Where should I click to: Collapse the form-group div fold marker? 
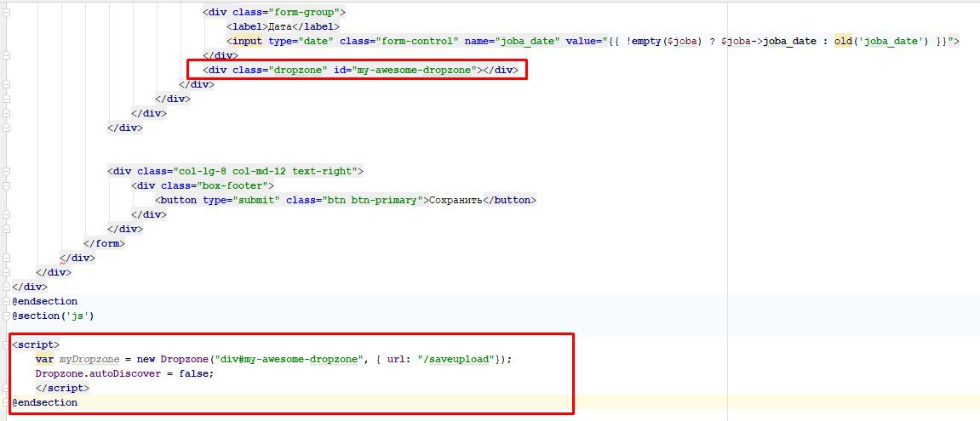(x=6, y=12)
